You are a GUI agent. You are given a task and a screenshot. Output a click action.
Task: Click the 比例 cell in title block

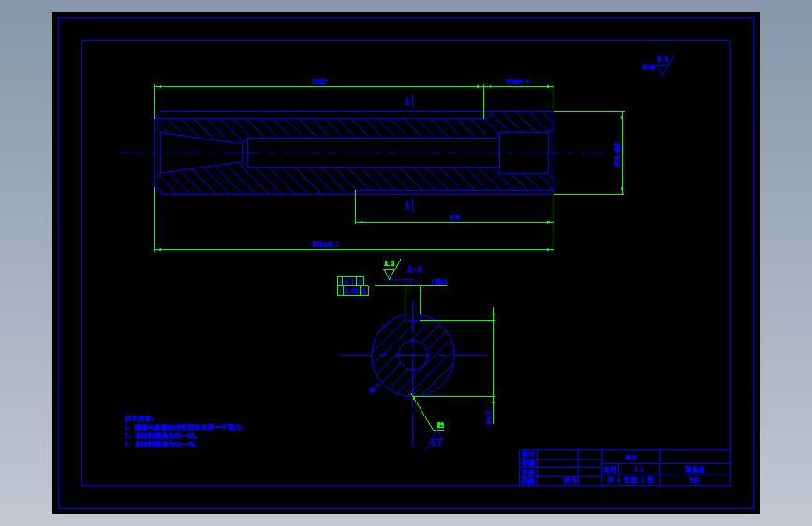coord(610,470)
